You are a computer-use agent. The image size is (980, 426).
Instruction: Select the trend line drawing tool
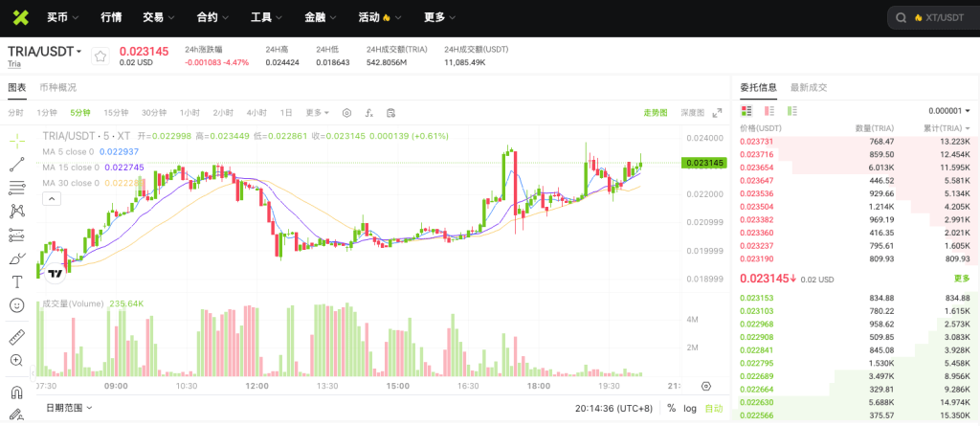pos(17,165)
